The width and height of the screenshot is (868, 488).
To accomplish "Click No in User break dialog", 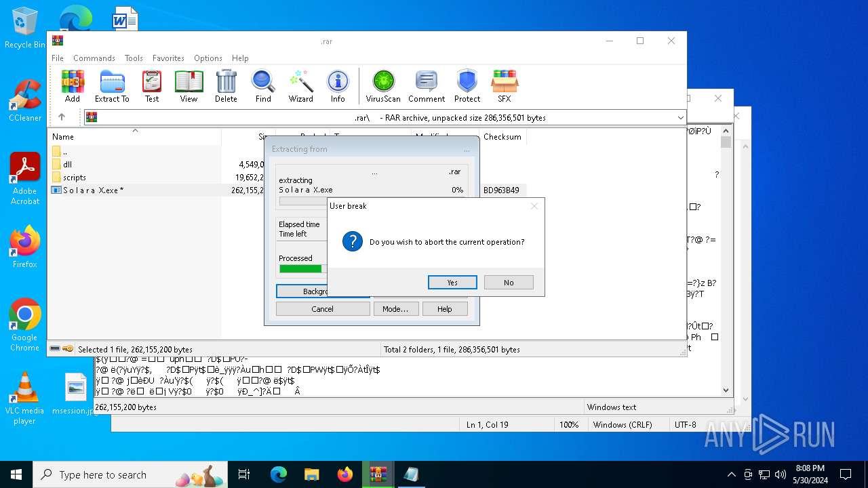I will [509, 283].
